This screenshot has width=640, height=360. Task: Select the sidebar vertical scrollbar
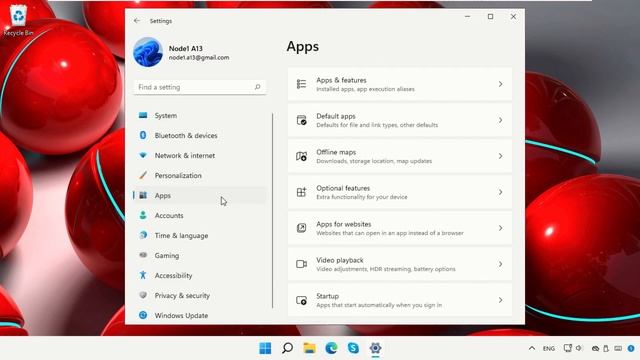coord(272,211)
